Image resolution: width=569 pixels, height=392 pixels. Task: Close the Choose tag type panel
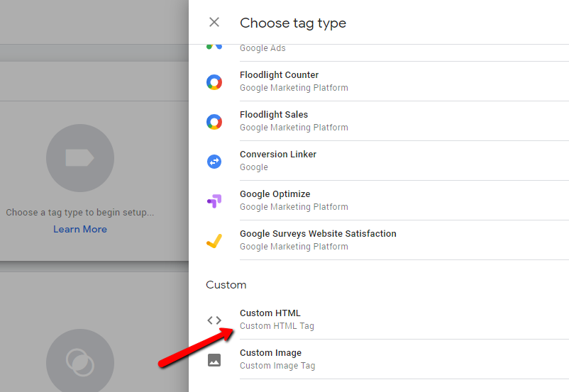click(x=214, y=22)
